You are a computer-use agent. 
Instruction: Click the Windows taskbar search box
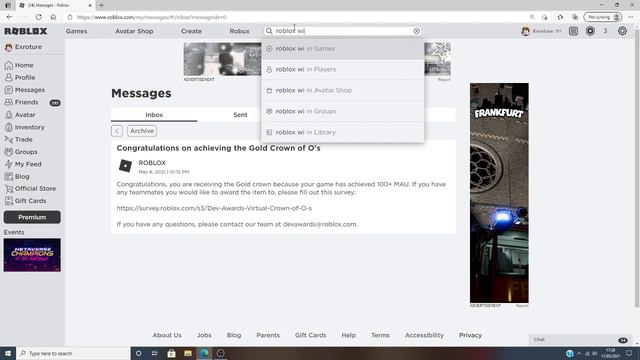click(x=73, y=353)
